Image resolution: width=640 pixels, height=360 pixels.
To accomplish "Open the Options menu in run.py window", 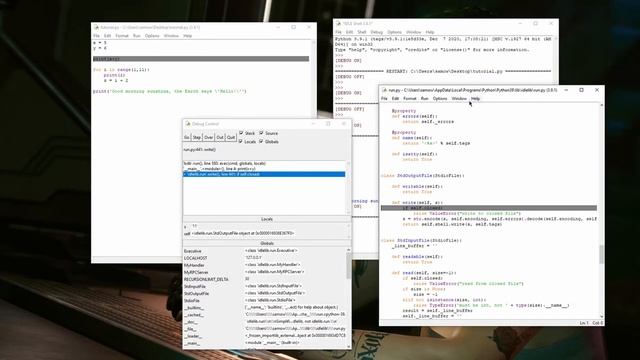I will tap(440, 98).
